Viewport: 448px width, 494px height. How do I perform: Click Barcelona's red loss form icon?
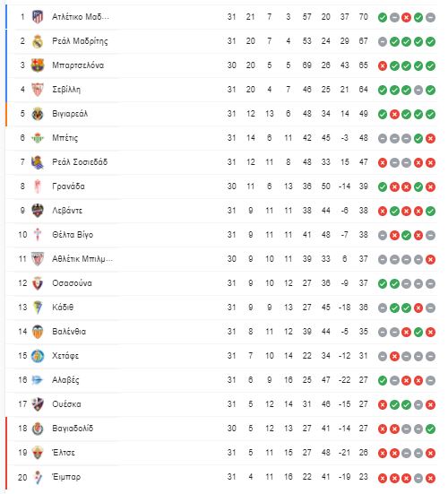pos(383,65)
